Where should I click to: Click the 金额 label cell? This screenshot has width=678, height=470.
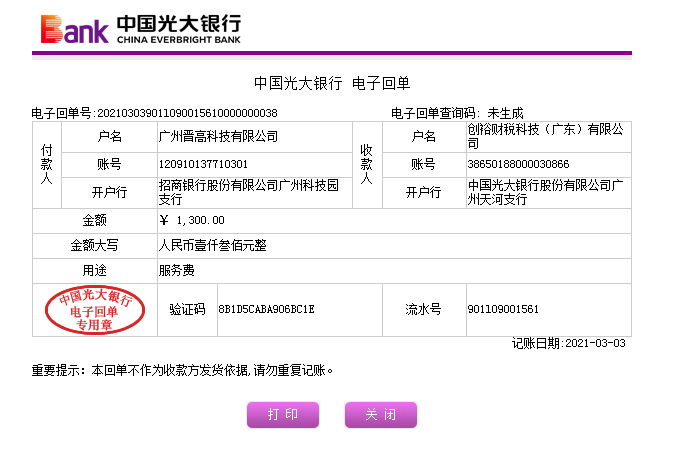[95, 221]
